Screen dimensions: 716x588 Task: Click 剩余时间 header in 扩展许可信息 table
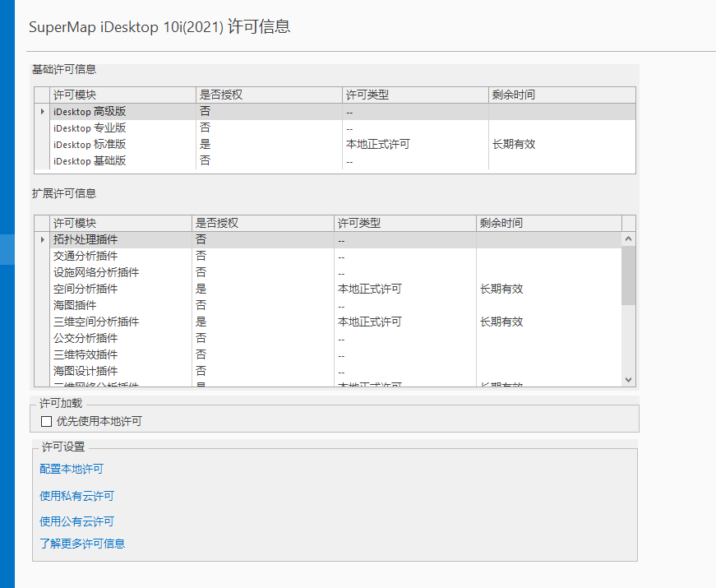pyautogui.click(x=549, y=224)
